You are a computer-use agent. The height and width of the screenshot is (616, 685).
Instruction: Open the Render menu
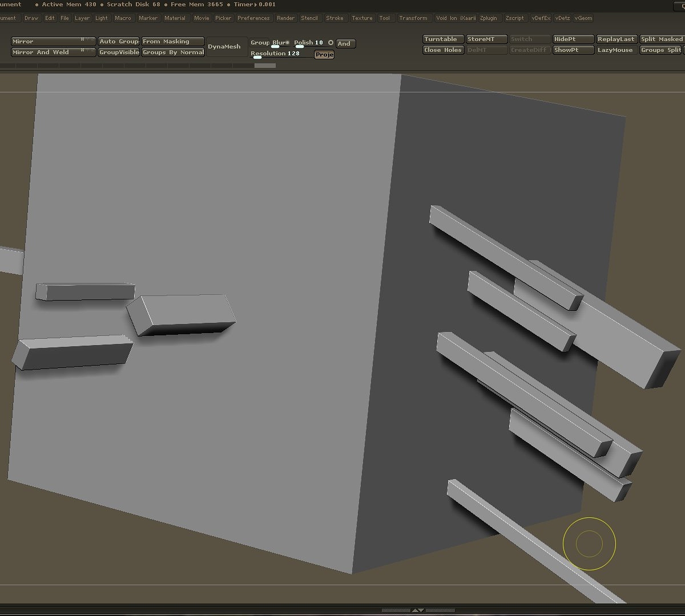coord(285,18)
